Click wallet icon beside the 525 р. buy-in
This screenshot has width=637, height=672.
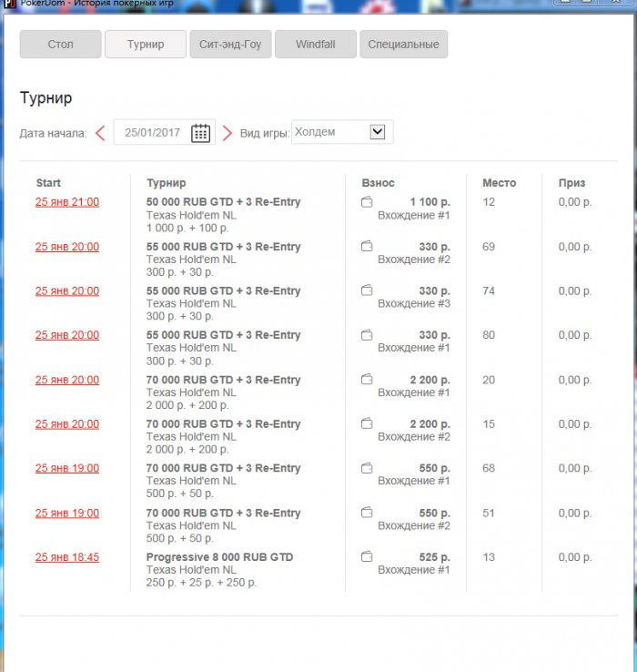coord(367,556)
